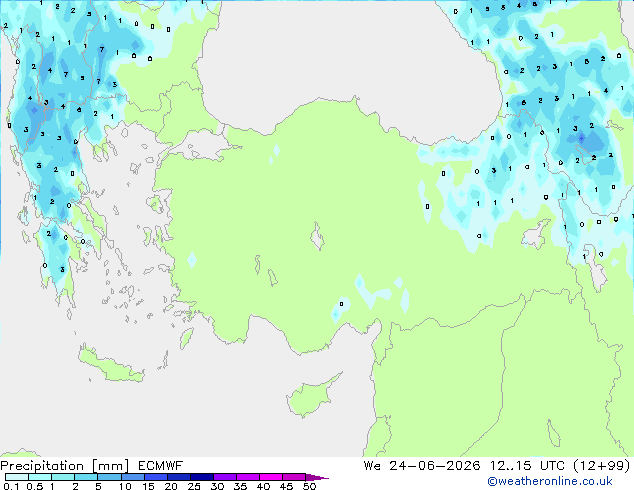Click the above-50 mm arrow legend tip
634x490 pixels.
[317, 477]
